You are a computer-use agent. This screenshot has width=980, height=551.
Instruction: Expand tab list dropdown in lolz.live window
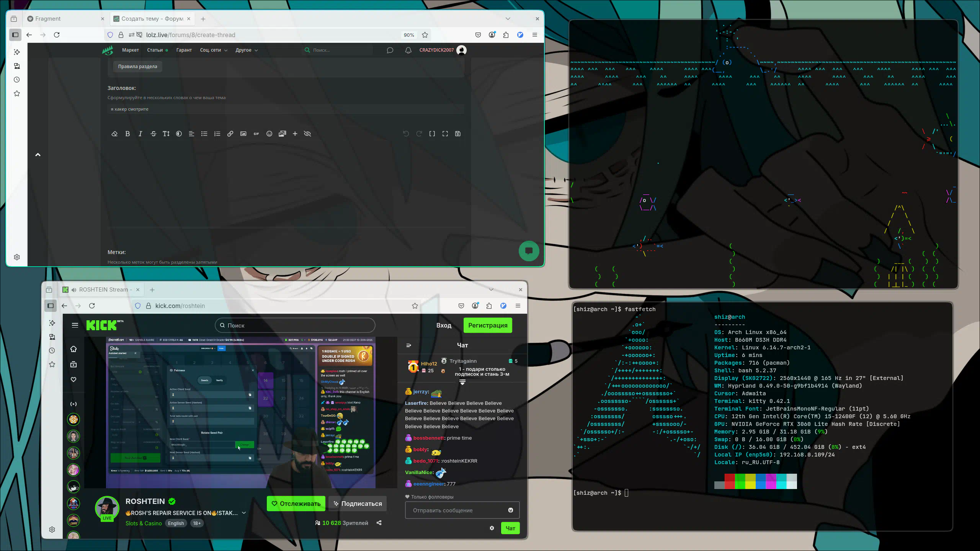click(x=508, y=19)
